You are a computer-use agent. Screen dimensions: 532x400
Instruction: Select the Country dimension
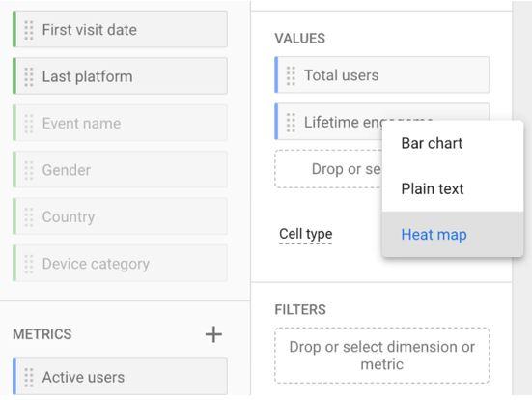[x=120, y=216]
